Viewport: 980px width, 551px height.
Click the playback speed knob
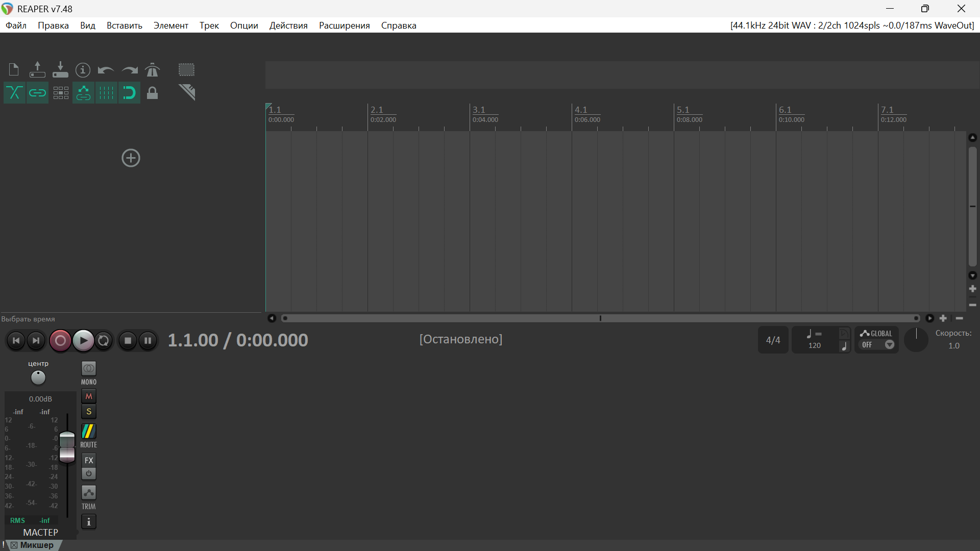point(916,340)
